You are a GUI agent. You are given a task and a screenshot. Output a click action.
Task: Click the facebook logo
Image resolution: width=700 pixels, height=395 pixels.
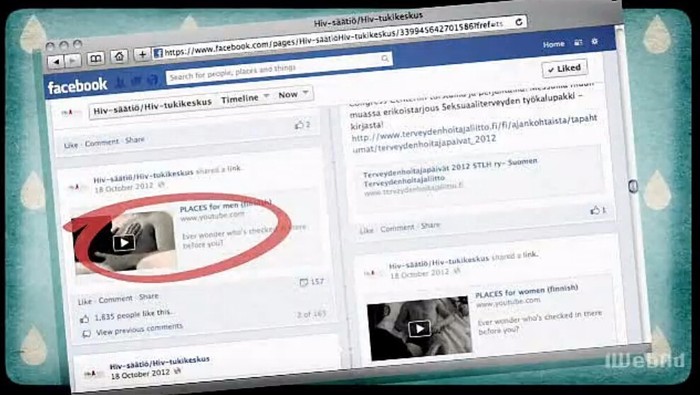[x=77, y=86]
